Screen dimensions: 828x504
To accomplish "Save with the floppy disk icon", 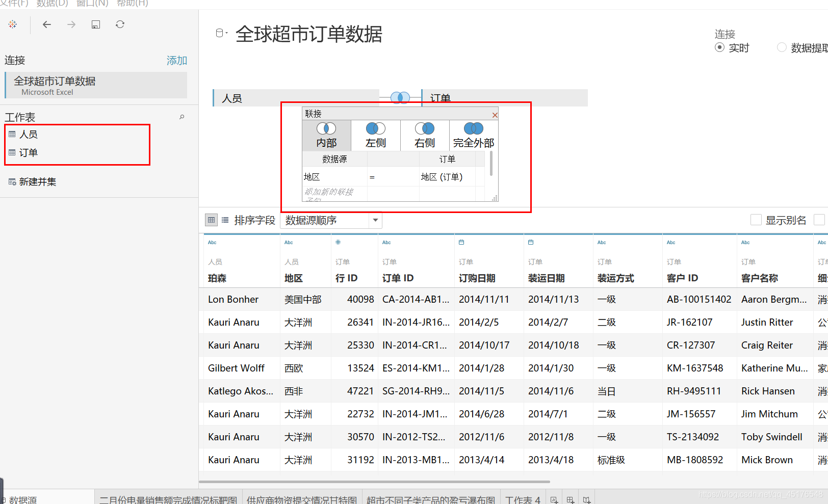I will tap(96, 24).
